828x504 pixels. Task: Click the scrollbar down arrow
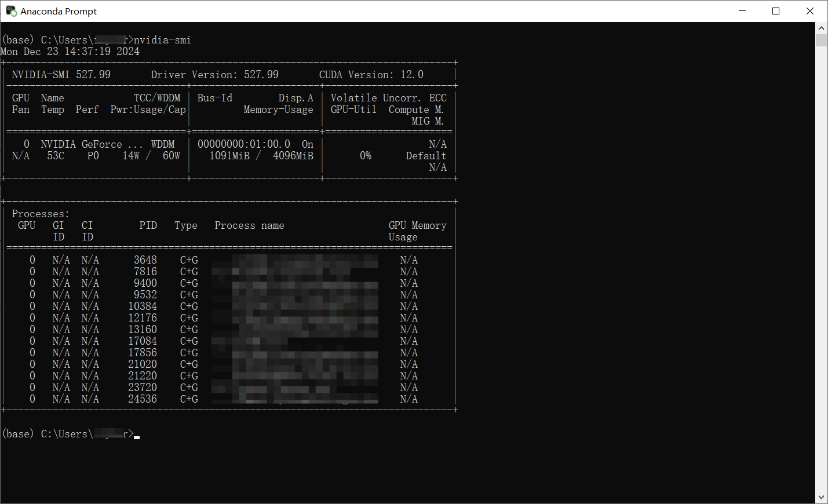tap(821, 498)
